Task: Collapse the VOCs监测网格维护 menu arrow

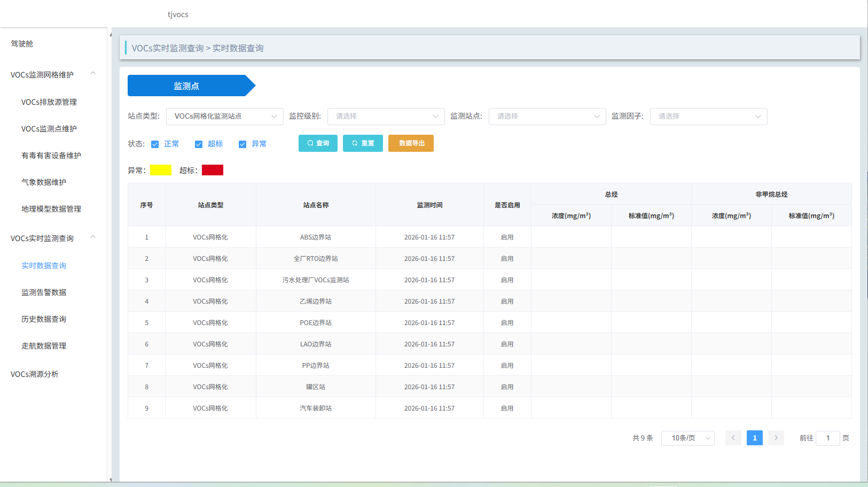Action: click(x=93, y=74)
